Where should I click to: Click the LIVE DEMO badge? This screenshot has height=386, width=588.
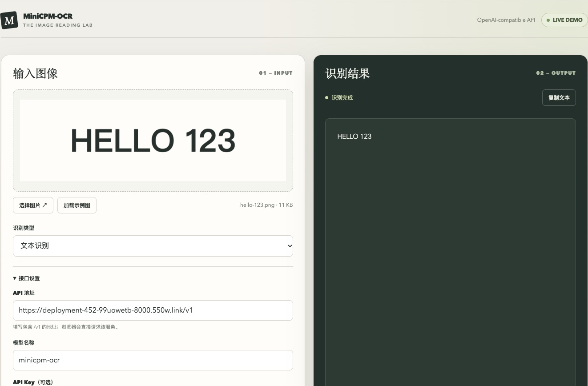pyautogui.click(x=564, y=20)
